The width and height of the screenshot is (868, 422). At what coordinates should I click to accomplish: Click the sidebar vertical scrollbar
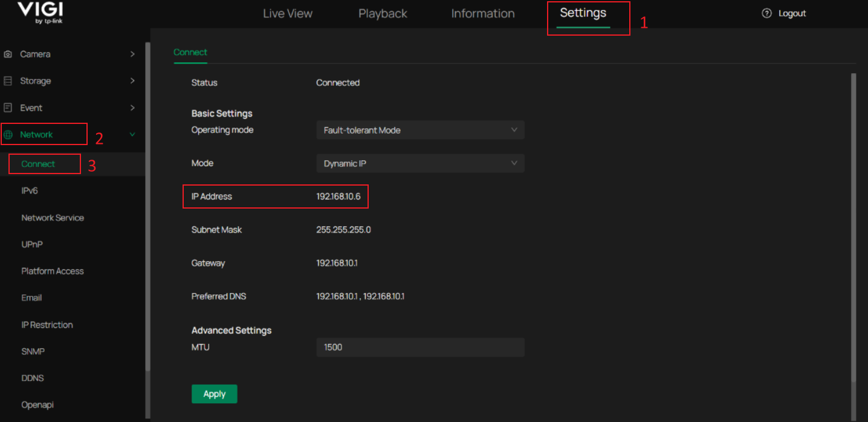pos(147,206)
